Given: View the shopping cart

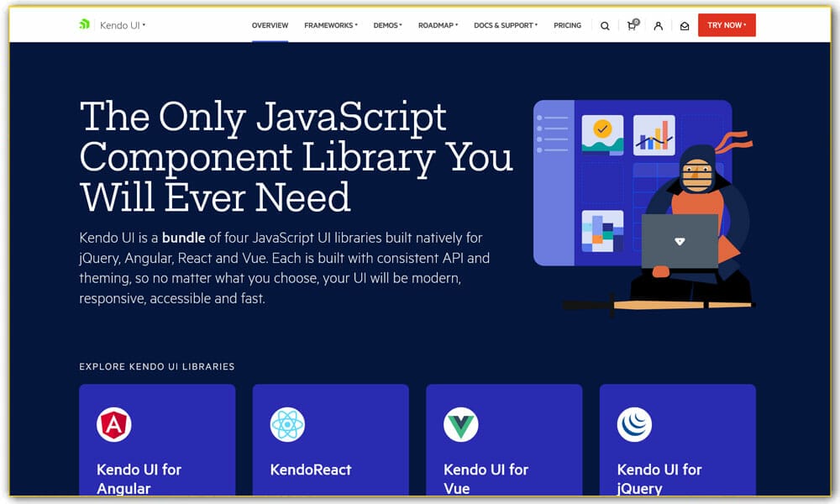Looking at the screenshot, I should (631, 26).
